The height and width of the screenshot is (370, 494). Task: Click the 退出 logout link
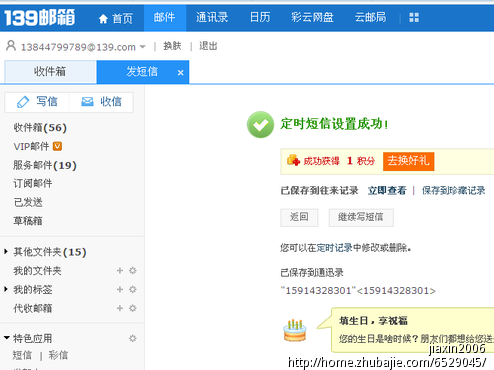(208, 46)
